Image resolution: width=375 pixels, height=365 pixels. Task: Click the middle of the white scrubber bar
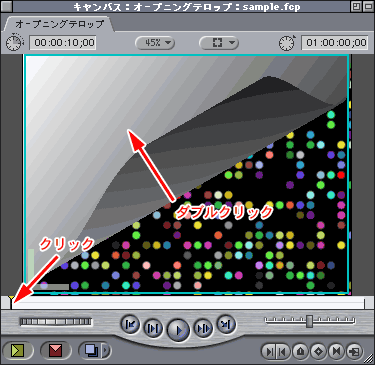click(x=188, y=303)
